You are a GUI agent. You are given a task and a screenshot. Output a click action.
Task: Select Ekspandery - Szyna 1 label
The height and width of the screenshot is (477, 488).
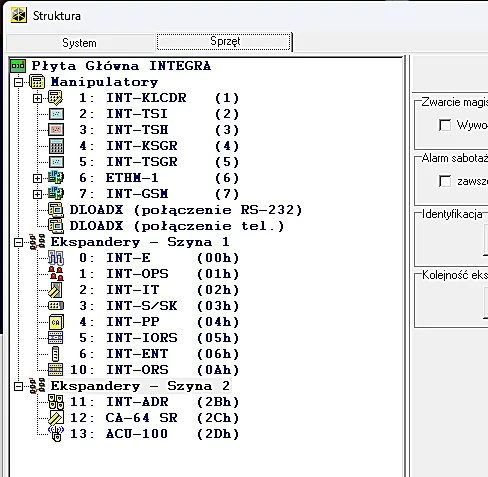point(140,242)
